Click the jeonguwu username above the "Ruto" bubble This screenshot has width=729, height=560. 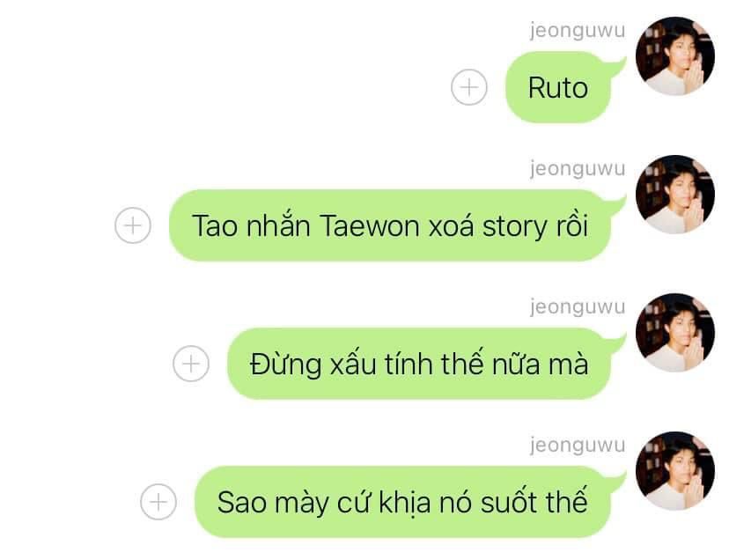coord(578,31)
